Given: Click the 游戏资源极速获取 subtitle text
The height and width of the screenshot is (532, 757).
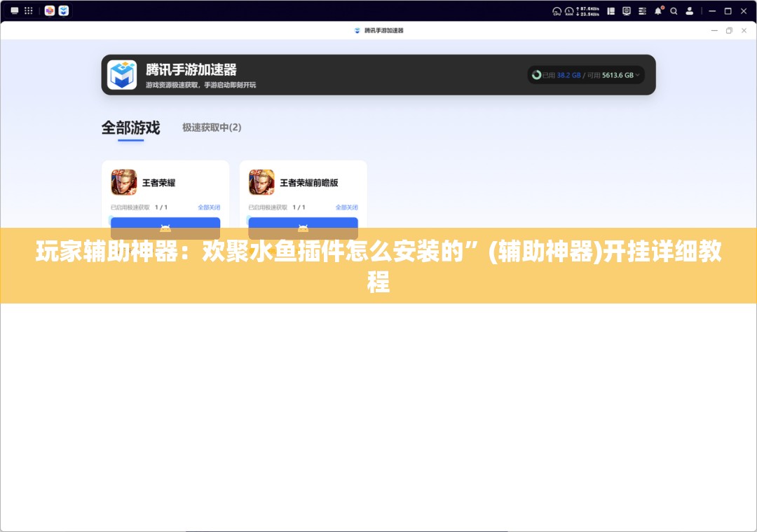Looking at the screenshot, I should click(201, 85).
